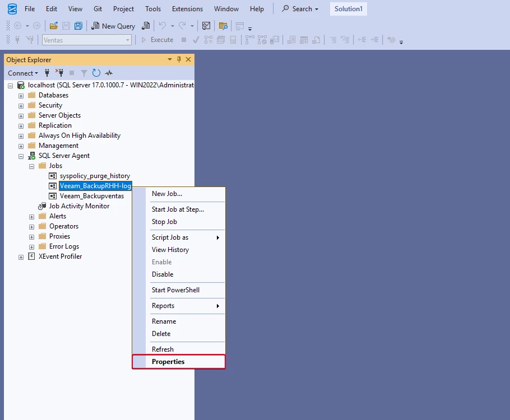The image size is (510, 420).
Task: Click the Navigate Backward arrow icon
Action: [x=17, y=26]
